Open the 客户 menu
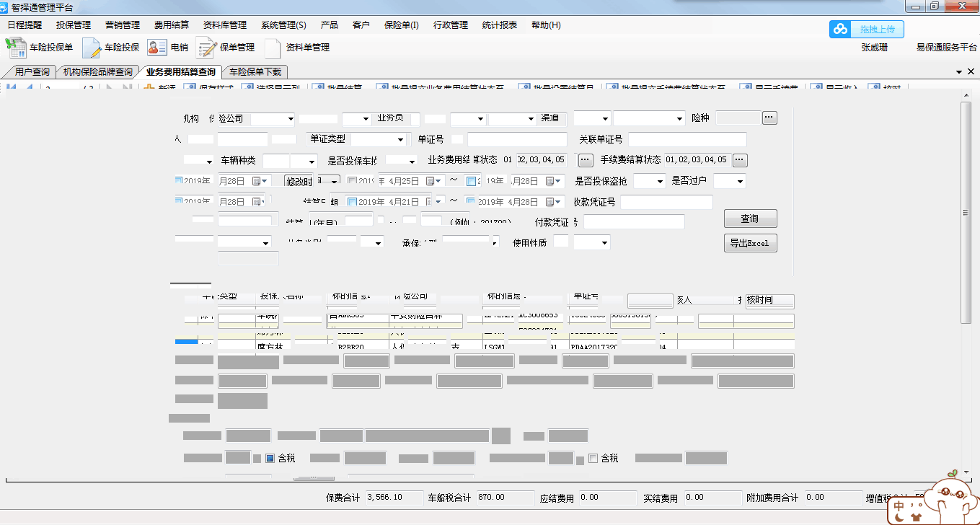This screenshot has width=980, height=525. [x=361, y=25]
